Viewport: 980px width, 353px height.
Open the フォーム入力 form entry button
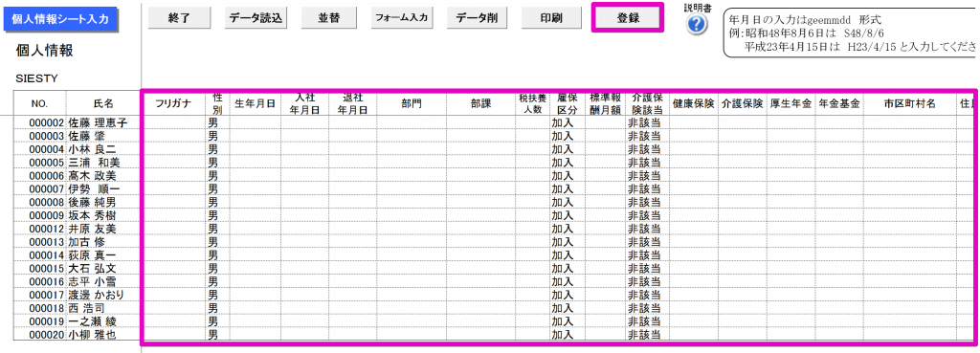401,18
